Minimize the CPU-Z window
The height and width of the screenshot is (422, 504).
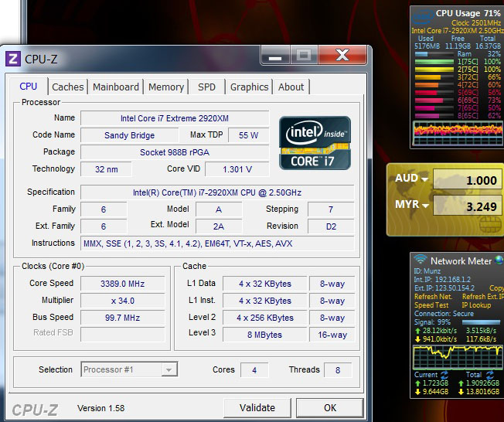coord(275,56)
